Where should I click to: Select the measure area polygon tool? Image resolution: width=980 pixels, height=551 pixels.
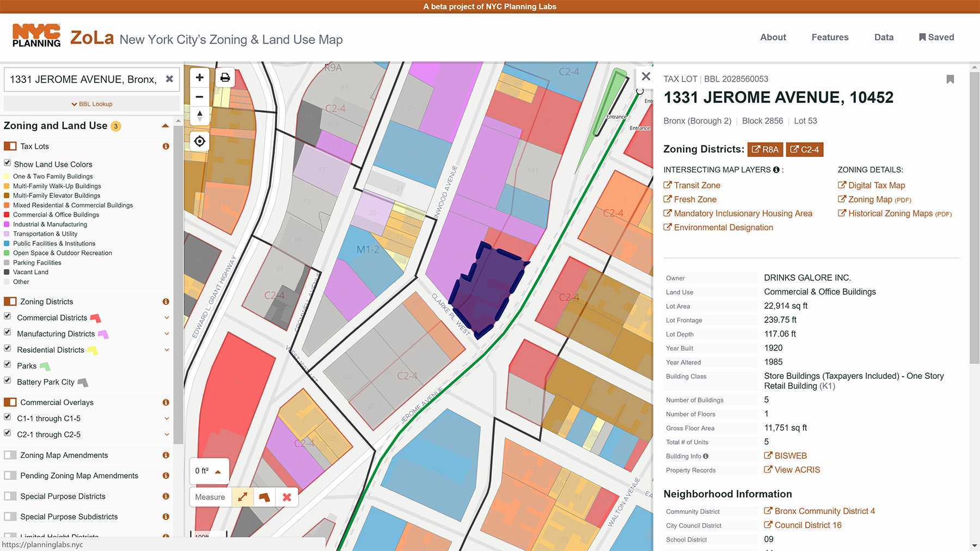click(265, 497)
